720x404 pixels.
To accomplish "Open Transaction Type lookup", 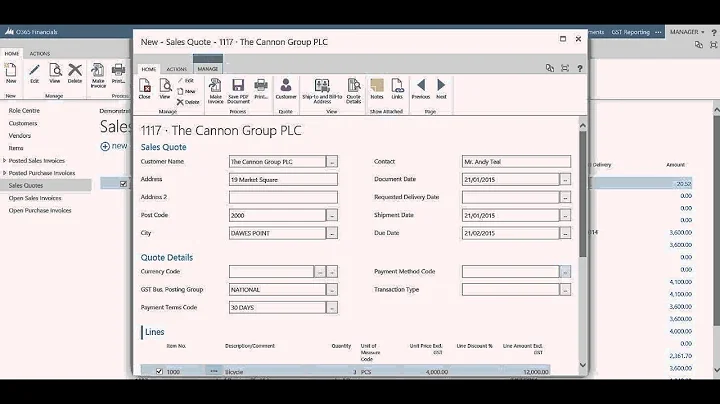I will click(x=565, y=290).
